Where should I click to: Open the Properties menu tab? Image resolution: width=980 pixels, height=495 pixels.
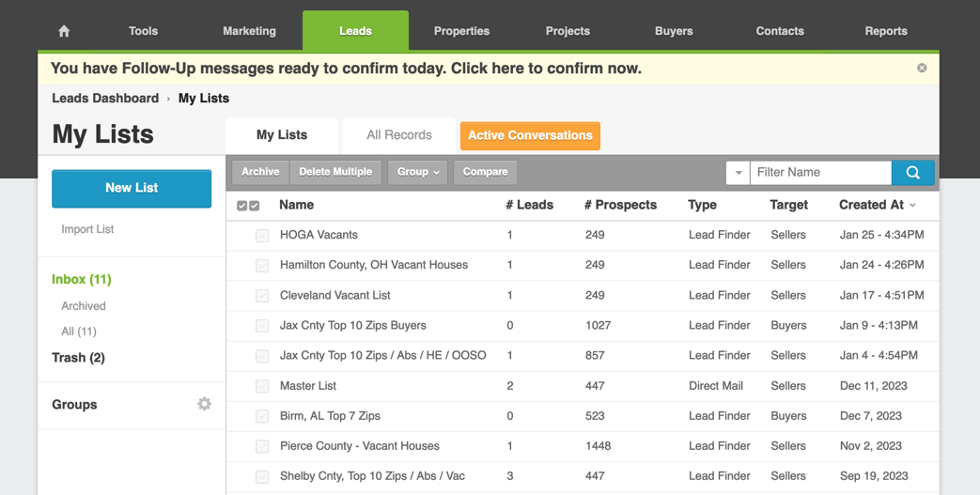[x=461, y=31]
